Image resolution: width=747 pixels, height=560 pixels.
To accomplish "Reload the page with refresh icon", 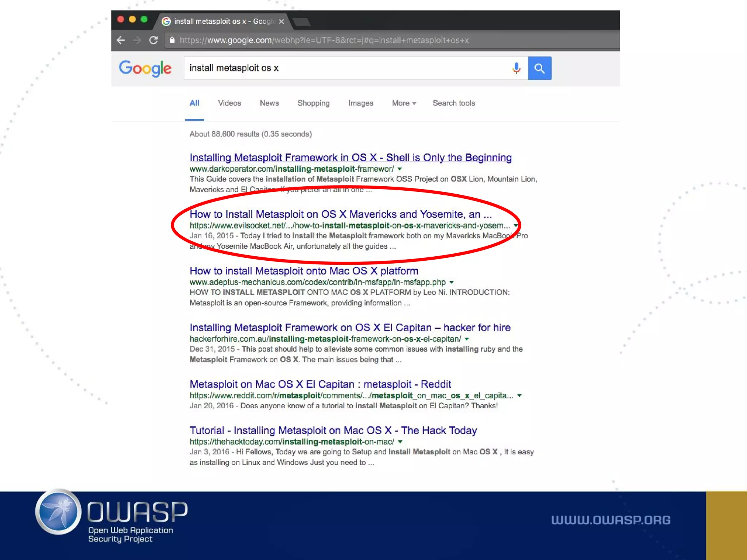I will (x=154, y=40).
